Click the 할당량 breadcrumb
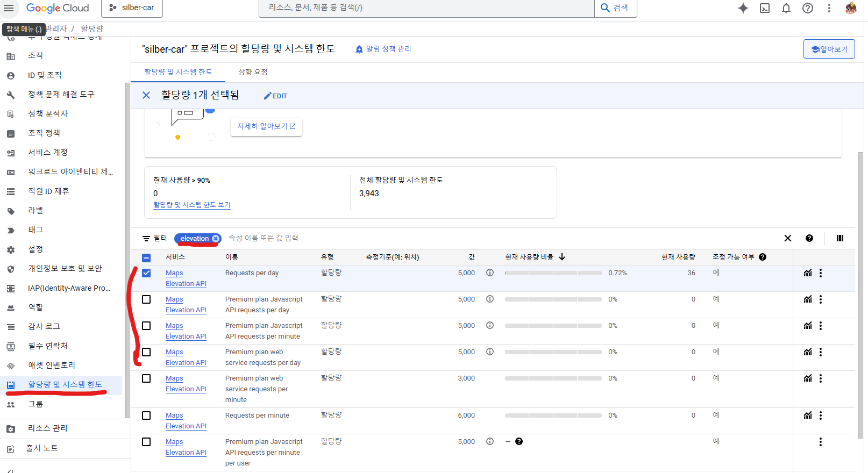 click(92, 28)
